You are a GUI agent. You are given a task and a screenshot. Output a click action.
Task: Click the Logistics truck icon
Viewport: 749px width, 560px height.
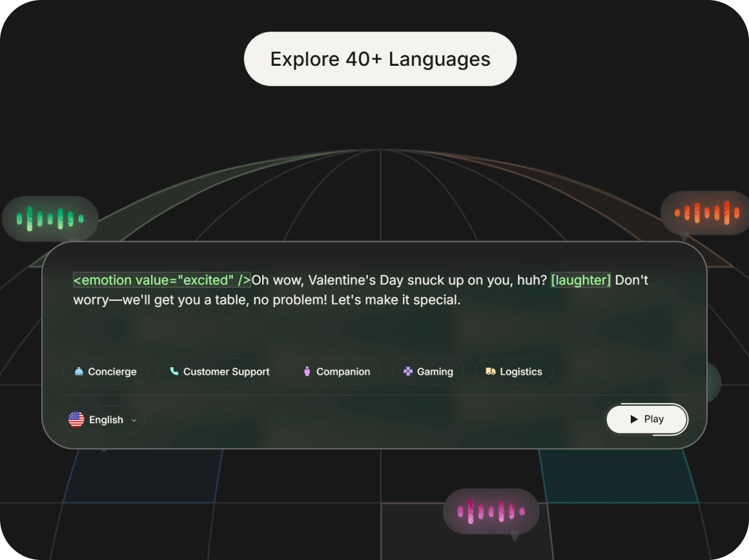491,372
